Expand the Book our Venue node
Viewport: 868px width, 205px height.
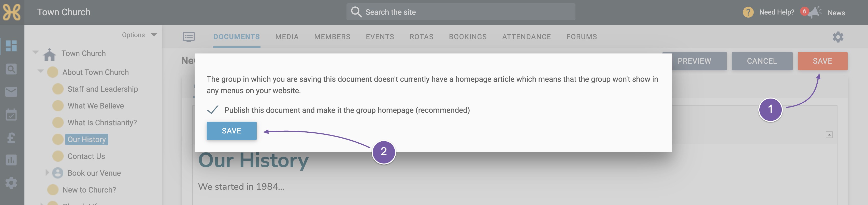click(47, 173)
